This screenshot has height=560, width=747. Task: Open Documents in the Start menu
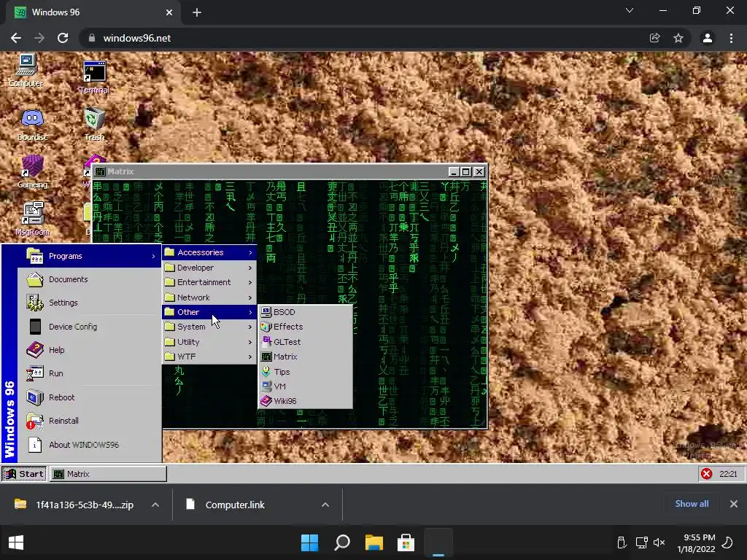(x=90, y=279)
